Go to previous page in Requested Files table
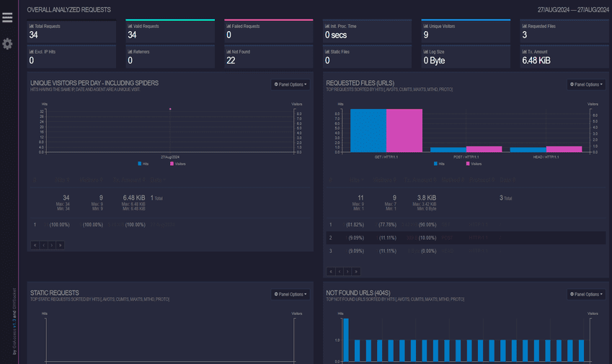Image resolution: width=612 pixels, height=364 pixels. pyautogui.click(x=340, y=272)
